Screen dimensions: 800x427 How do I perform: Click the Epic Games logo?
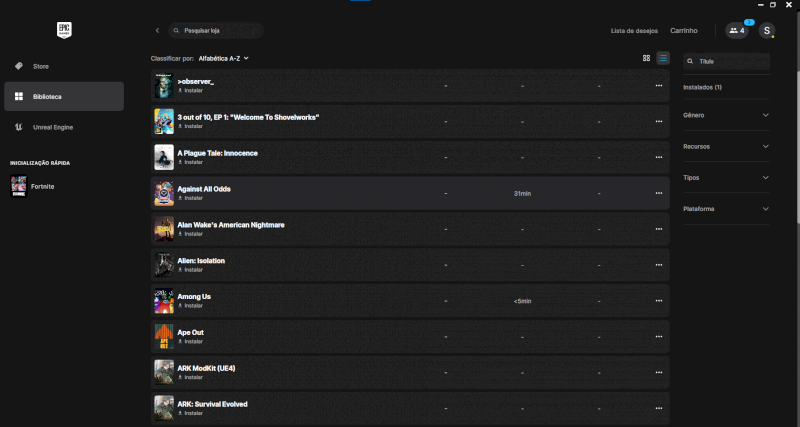pyautogui.click(x=64, y=30)
